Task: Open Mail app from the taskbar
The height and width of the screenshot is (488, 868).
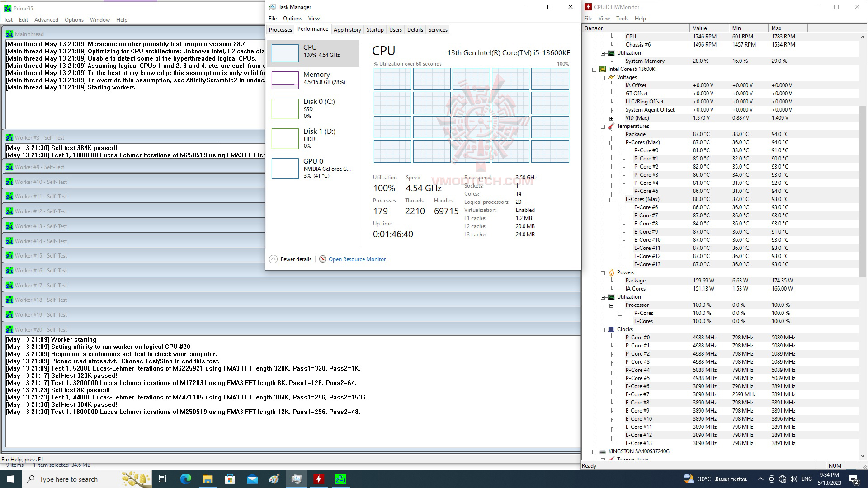Action: tap(252, 479)
